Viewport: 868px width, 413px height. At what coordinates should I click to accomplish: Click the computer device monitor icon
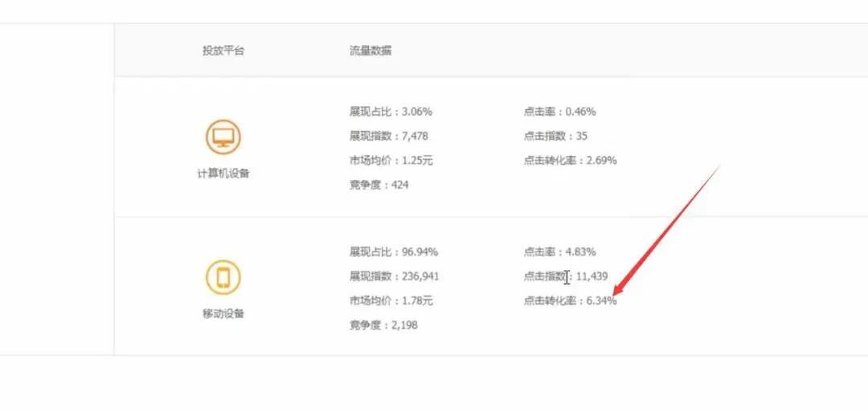(x=223, y=137)
